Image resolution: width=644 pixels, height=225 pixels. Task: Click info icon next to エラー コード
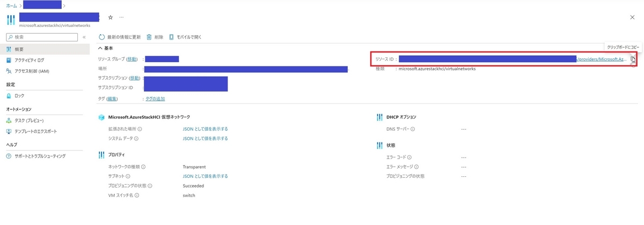(409, 157)
